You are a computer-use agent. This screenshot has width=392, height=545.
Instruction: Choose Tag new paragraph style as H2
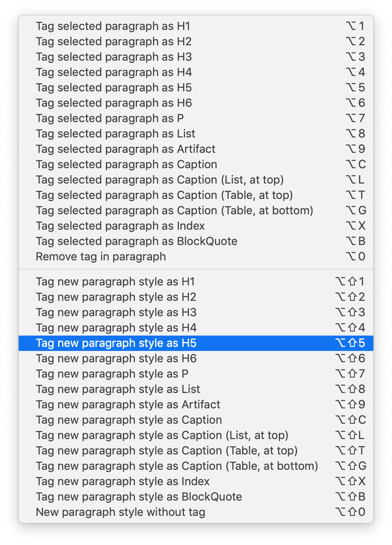[196, 297]
